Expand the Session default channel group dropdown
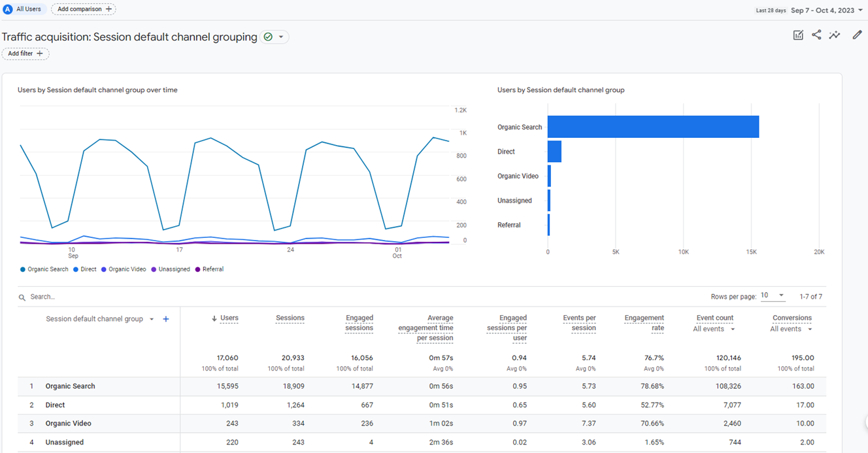The height and width of the screenshot is (453, 868). [x=152, y=320]
